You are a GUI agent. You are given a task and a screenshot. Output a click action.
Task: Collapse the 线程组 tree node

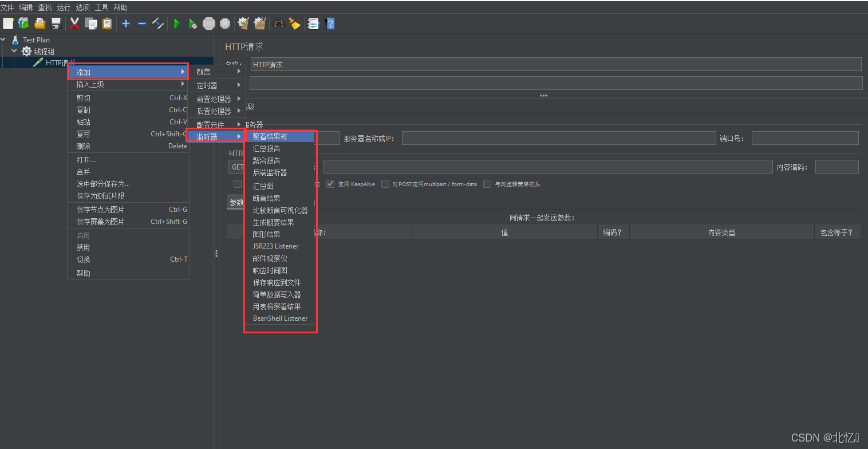tap(14, 52)
